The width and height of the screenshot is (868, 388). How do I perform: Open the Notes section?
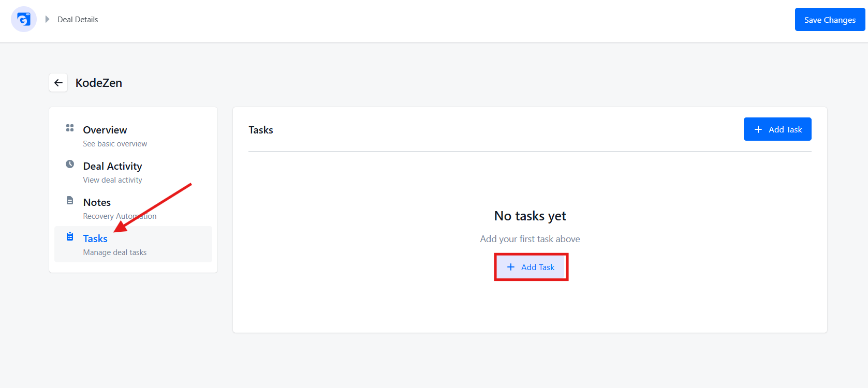coord(133,208)
